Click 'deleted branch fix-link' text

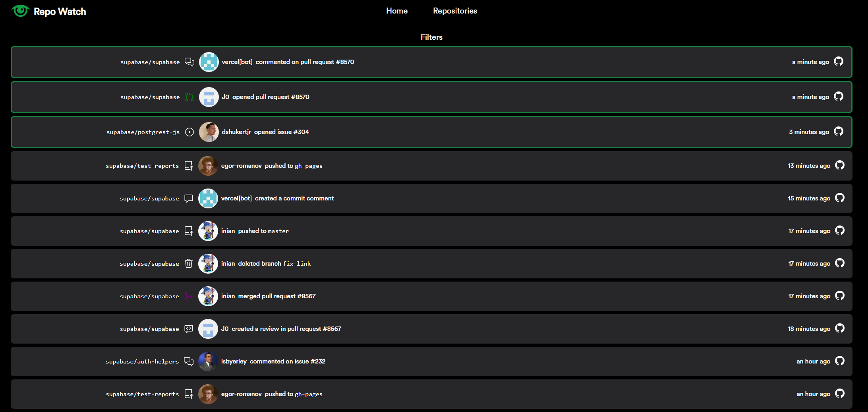pyautogui.click(x=275, y=264)
